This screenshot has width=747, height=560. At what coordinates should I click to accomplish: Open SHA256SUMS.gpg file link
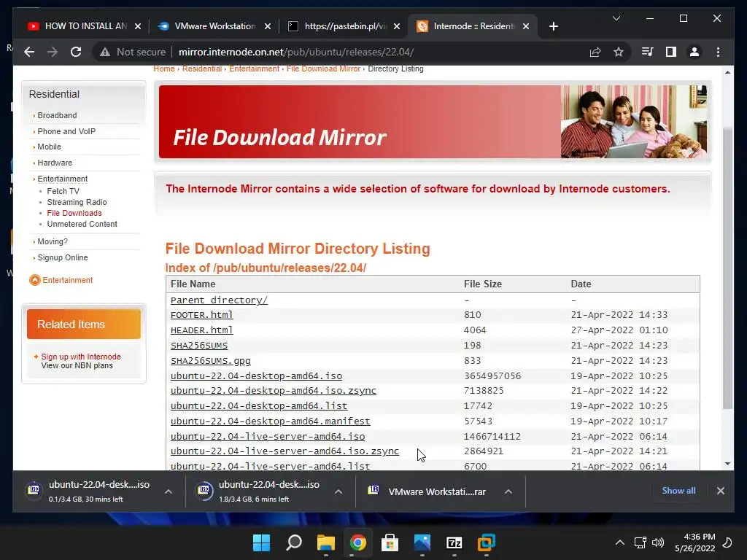point(211,360)
